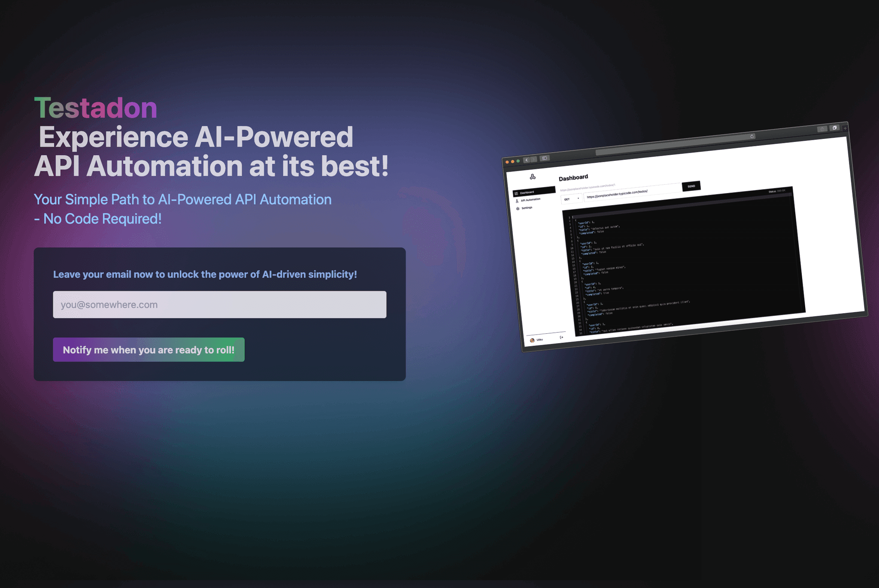This screenshot has height=588, width=879.
Task: Click the SEND button in dashboard preview
Action: tap(691, 186)
